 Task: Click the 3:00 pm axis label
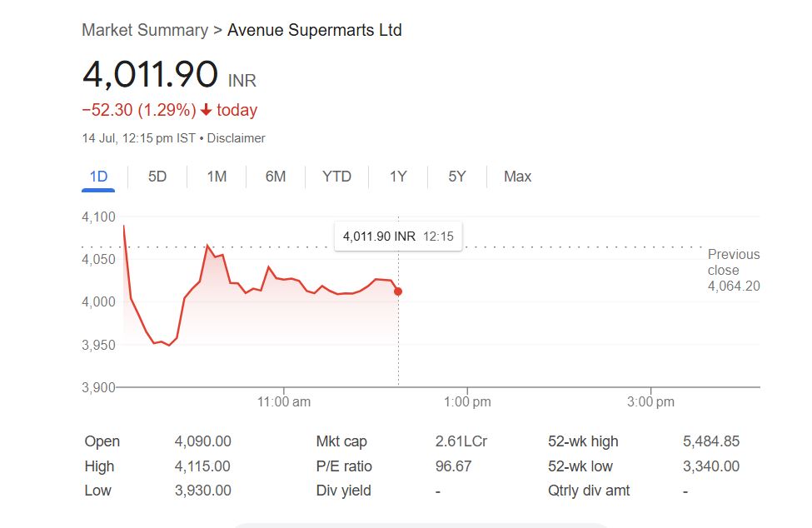coord(650,401)
